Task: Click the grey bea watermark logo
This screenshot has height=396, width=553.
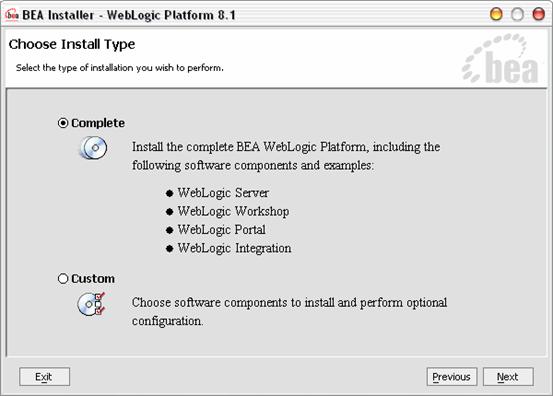Action: pos(501,59)
